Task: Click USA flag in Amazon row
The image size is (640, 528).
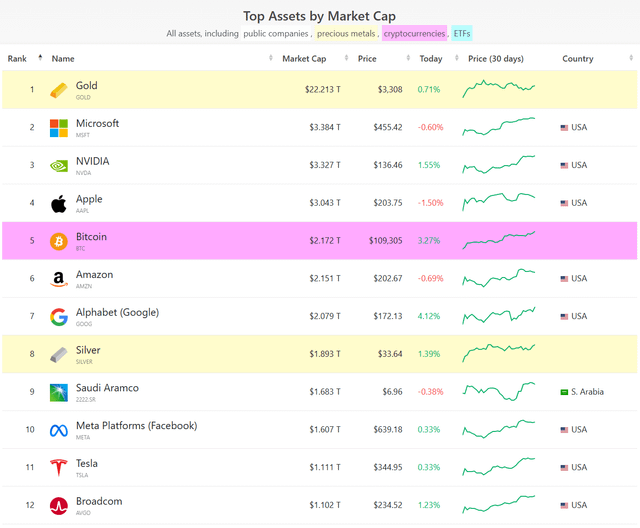Action: (564, 279)
